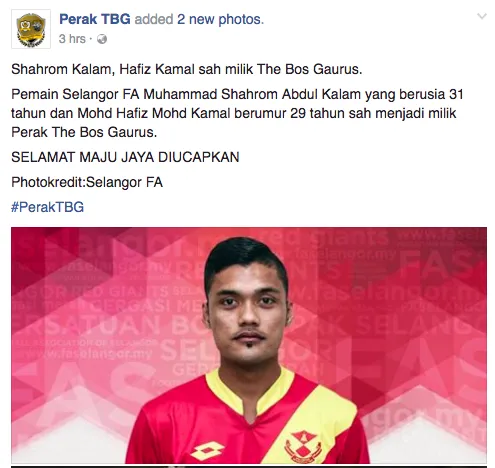Open the player photo in the post
This screenshot has height=468, width=495.
249,345
